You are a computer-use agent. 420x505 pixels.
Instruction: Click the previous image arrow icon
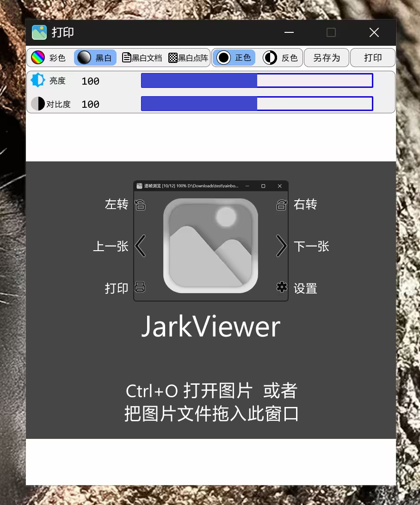click(x=140, y=246)
